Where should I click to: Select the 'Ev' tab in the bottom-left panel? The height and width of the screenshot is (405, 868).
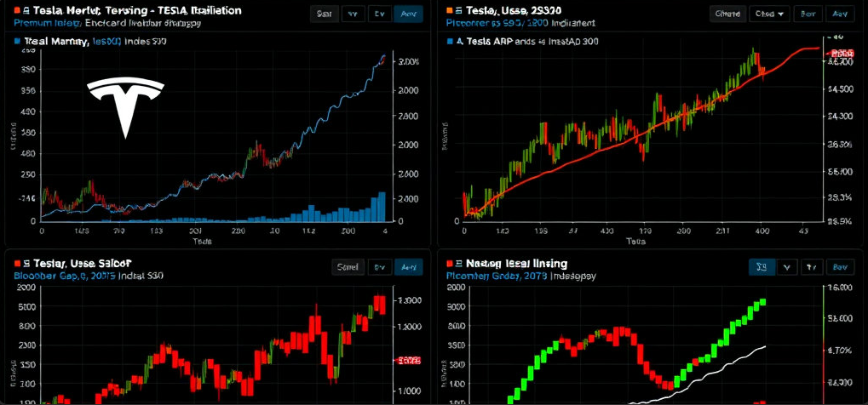pos(380,267)
